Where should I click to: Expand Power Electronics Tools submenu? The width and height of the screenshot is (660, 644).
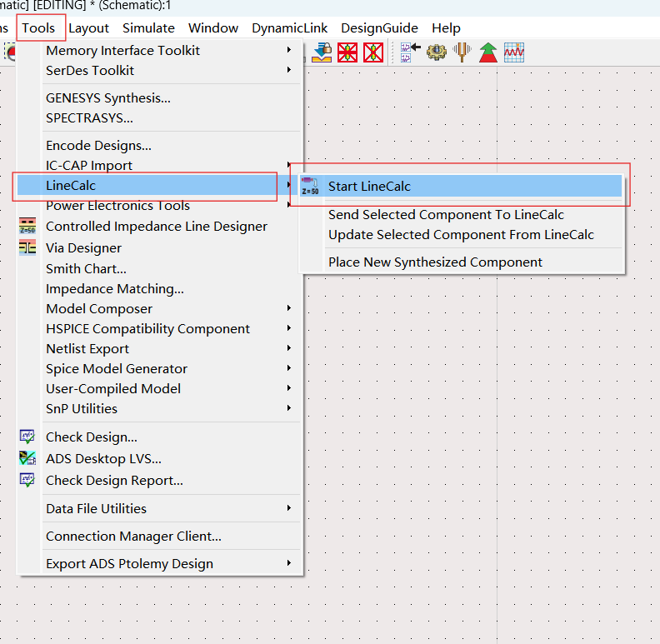[x=159, y=206]
